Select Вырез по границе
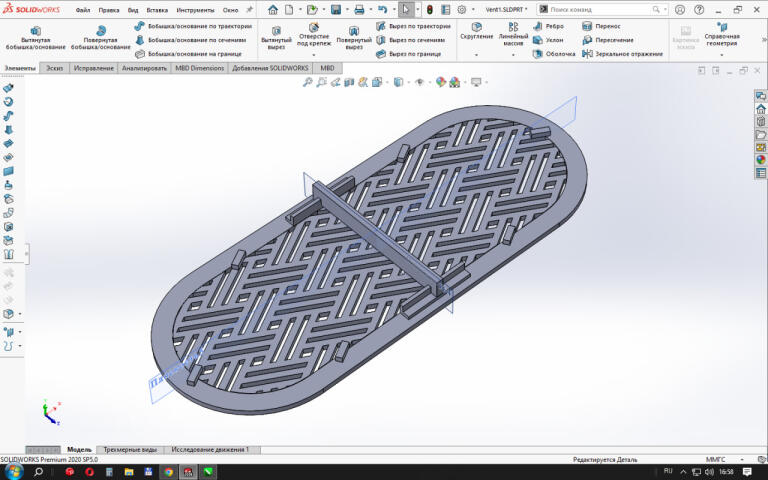Screen dimensions: 768x480 pyautogui.click(x=408, y=54)
